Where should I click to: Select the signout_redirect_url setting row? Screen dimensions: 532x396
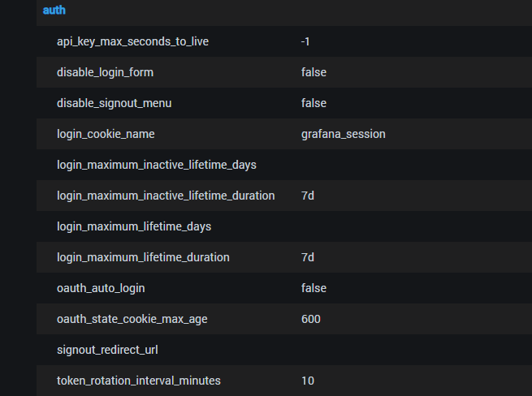[x=284, y=350]
